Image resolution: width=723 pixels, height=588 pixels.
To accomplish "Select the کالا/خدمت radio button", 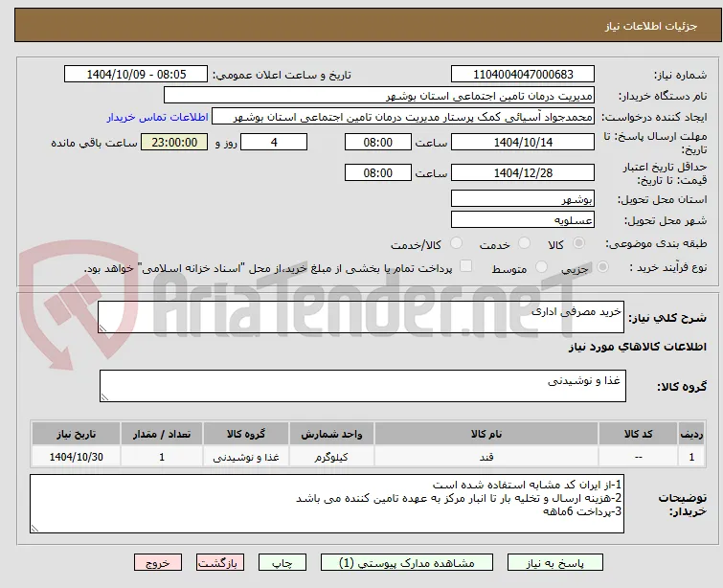I will 456,243.
